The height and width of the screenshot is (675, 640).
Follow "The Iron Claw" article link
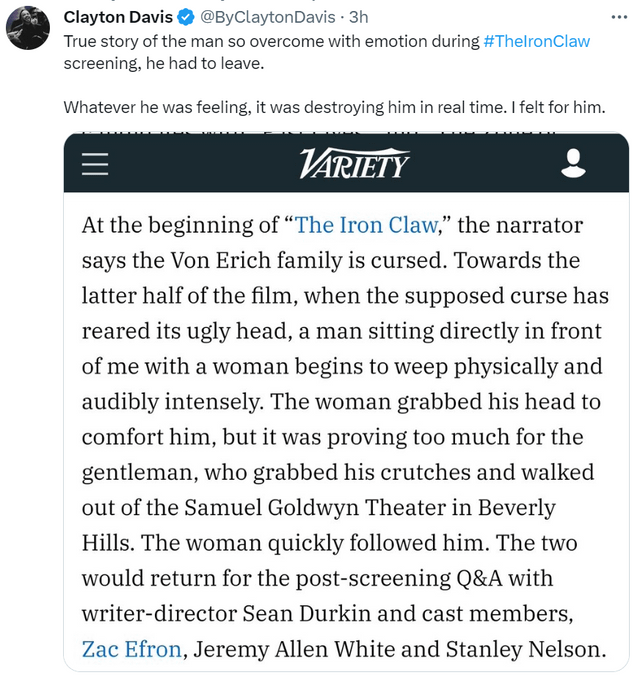pos(367,225)
